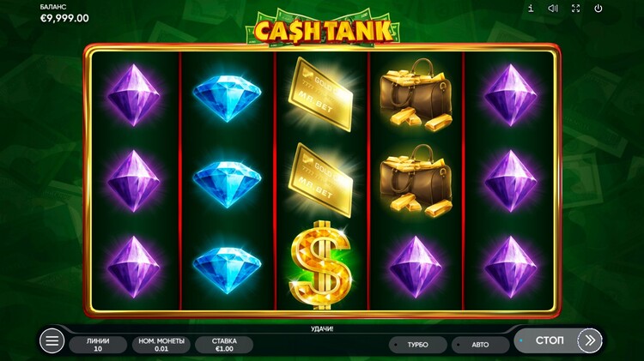Click the double-arrow fast-forward icon
Screen dimensions: 644x361
(x=590, y=340)
